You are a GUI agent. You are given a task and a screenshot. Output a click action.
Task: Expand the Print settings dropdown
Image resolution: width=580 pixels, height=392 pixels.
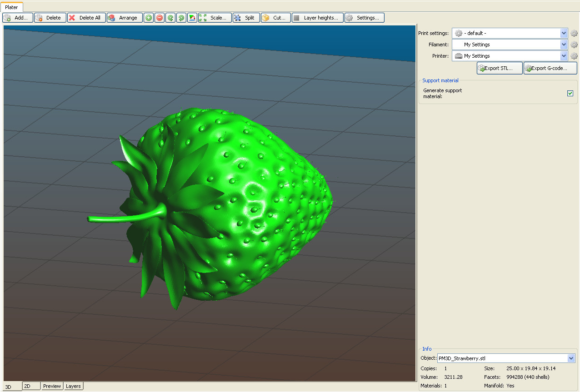(x=564, y=33)
